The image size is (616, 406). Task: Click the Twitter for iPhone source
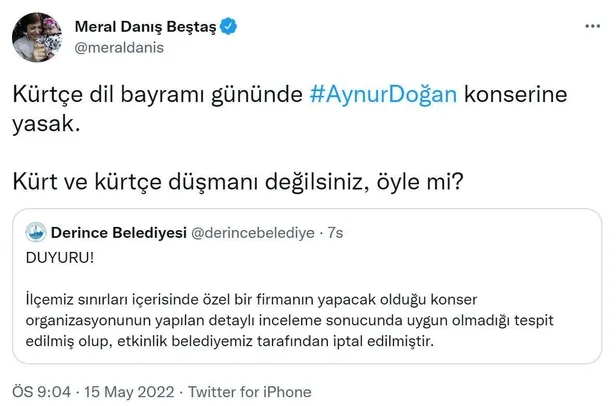coord(252,392)
